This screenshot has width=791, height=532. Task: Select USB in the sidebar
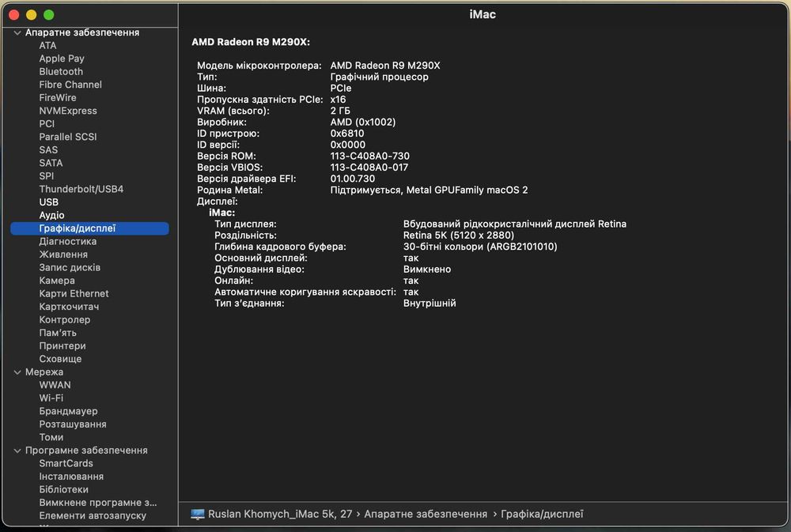(49, 202)
